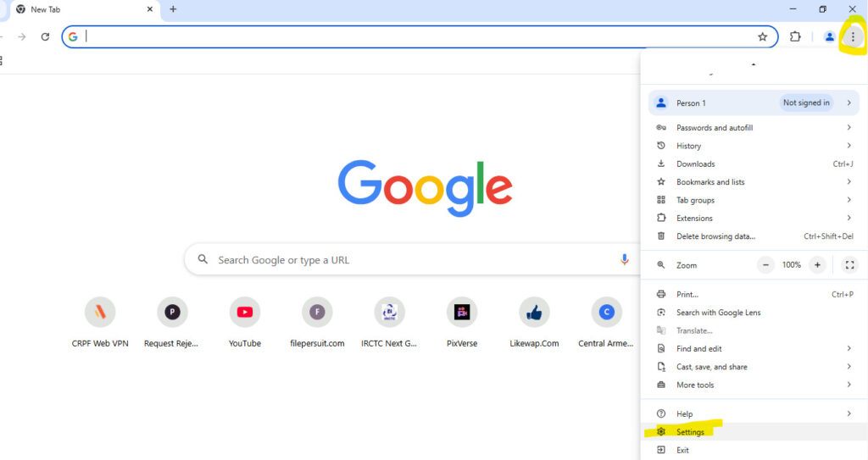
Task: Select the New Tab tab
Action: tap(85, 9)
